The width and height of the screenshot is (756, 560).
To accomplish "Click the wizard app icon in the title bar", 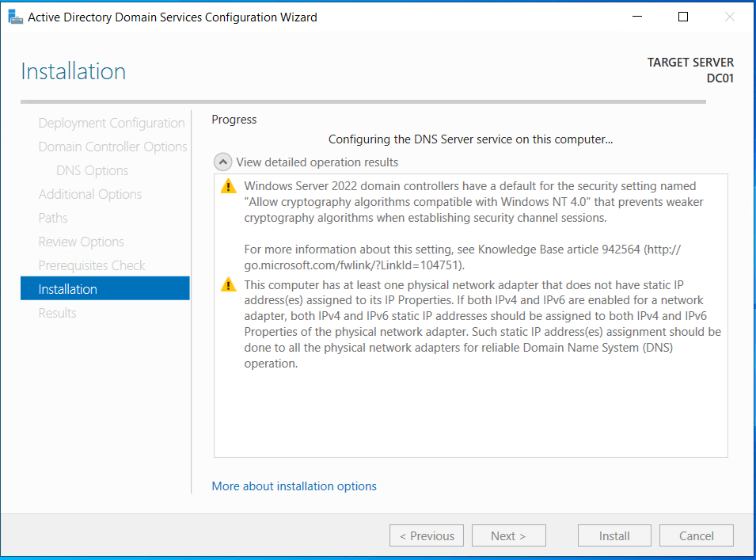I will (x=15, y=17).
